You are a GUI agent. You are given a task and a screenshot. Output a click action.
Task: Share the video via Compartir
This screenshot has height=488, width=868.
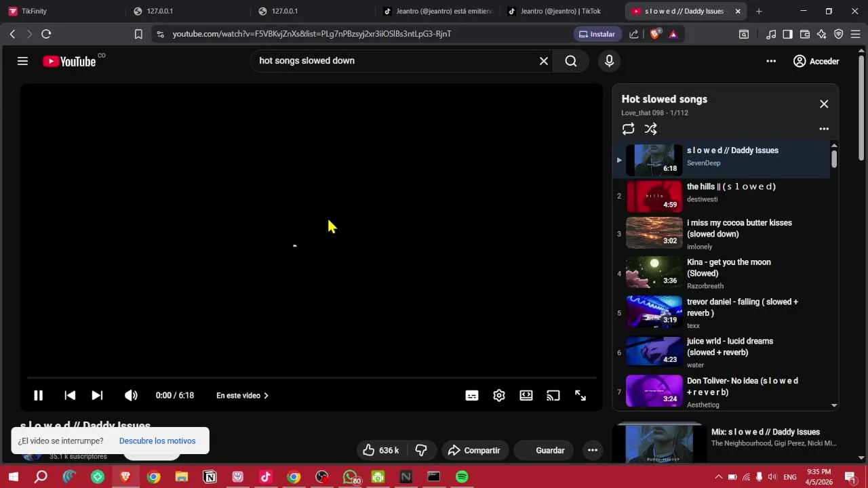coord(474,450)
